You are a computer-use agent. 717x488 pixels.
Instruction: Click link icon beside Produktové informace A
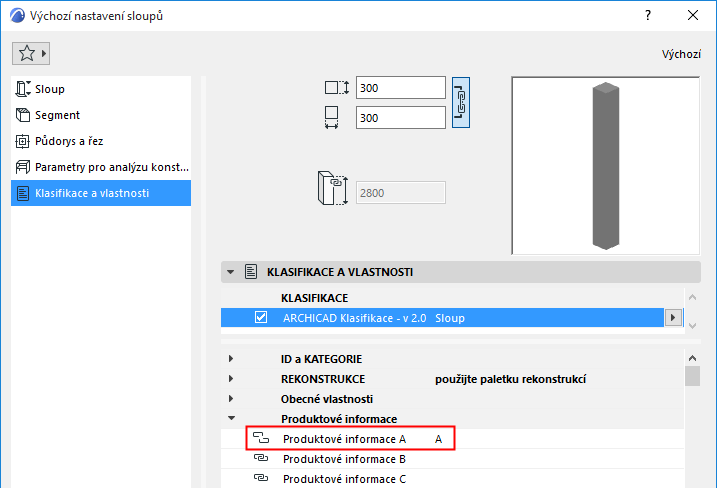pyautogui.click(x=261, y=438)
